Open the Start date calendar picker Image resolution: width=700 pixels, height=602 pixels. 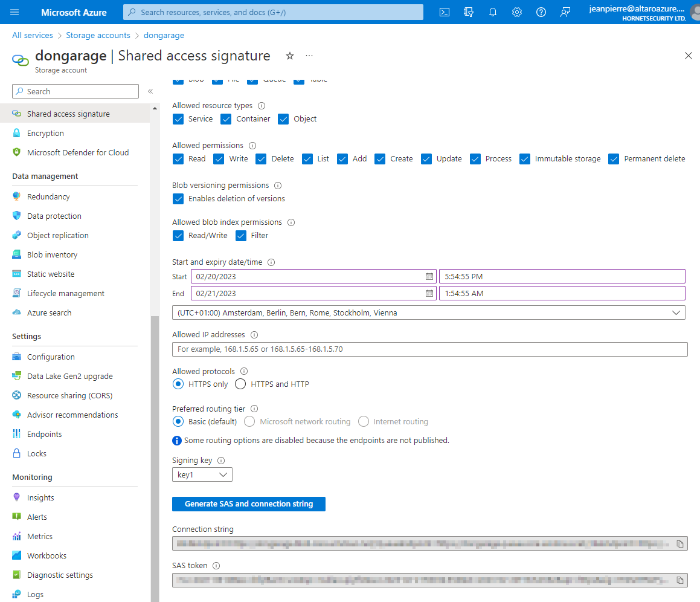pos(429,277)
